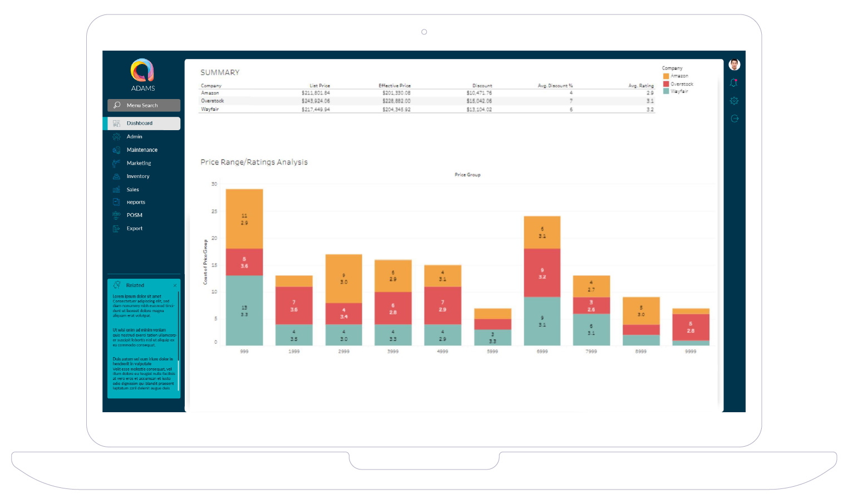This screenshot has width=848, height=504.
Task: Click the Sales chart icon in sidebar
Action: tap(116, 190)
